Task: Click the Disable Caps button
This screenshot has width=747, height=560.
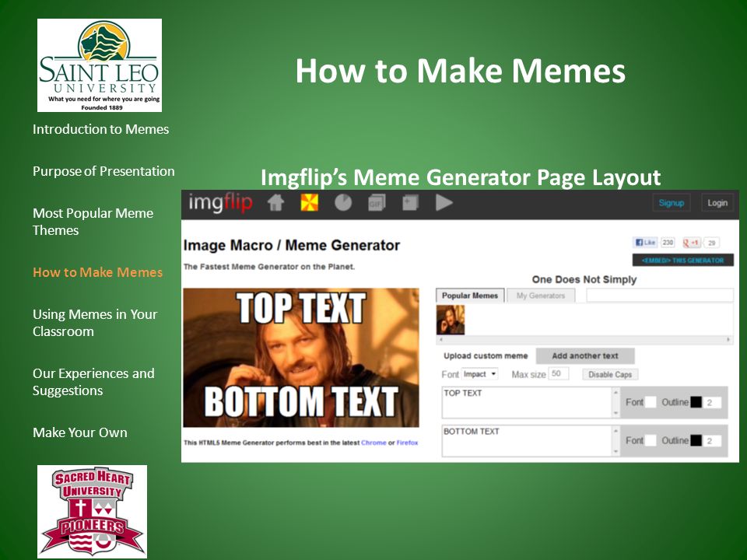Action: 610,375
